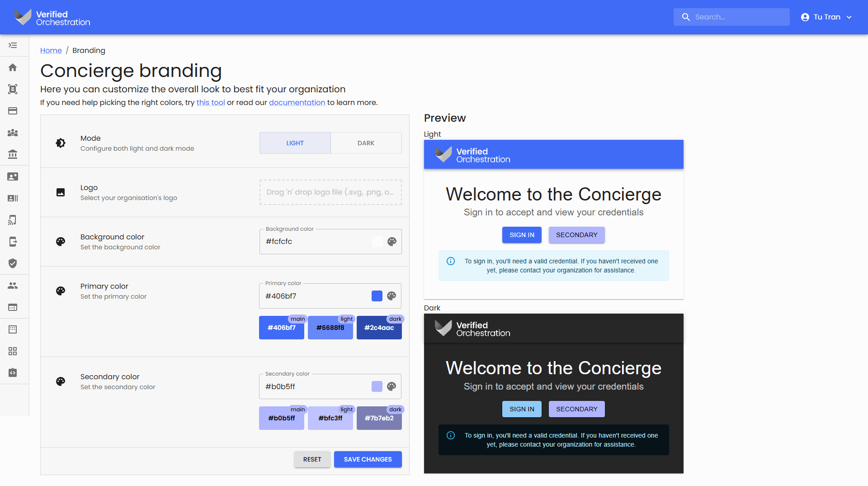Image resolution: width=868 pixels, height=486 pixels.
Task: Collapse the navigation sidebar
Action: coord(13,46)
